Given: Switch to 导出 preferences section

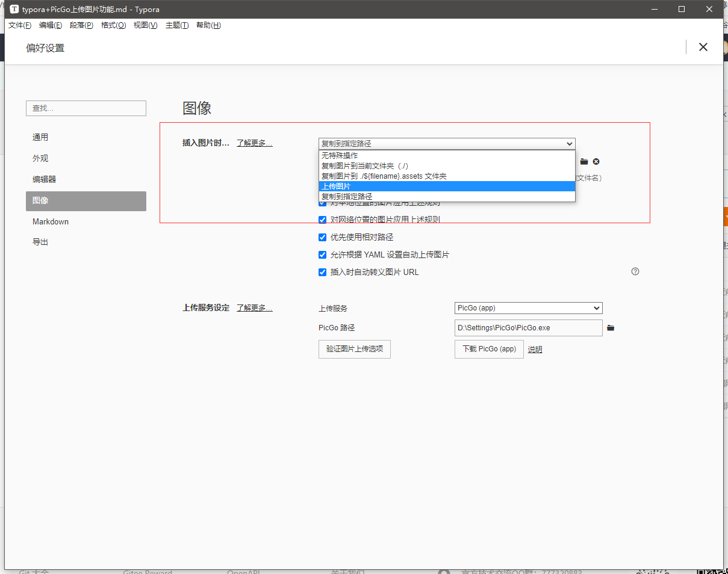Looking at the screenshot, I should (86, 242).
